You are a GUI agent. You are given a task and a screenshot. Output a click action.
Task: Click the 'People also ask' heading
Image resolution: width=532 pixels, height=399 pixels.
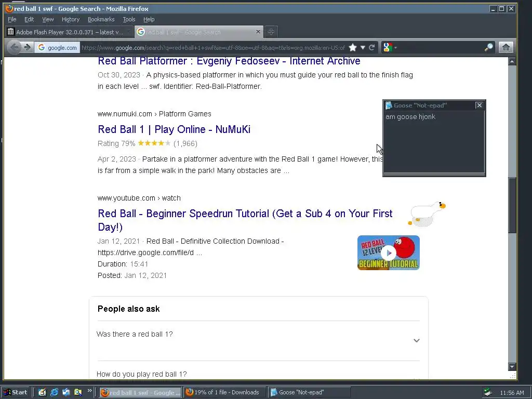(x=129, y=309)
